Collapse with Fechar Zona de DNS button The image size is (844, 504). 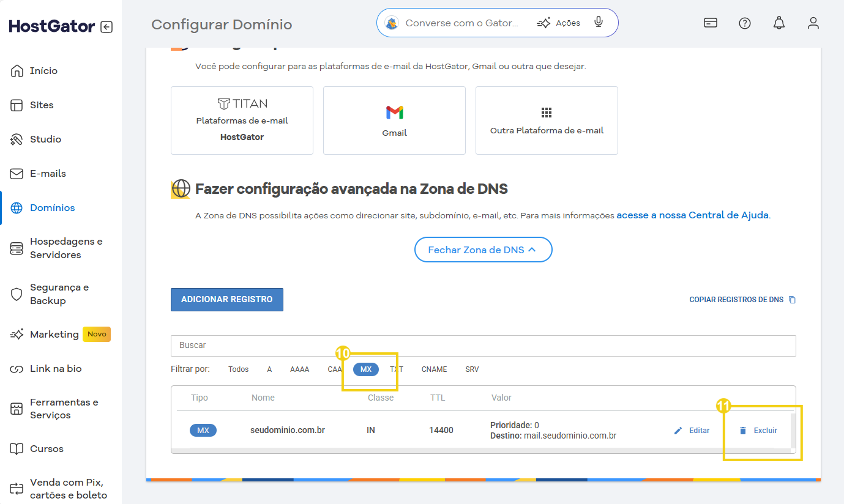pos(483,250)
